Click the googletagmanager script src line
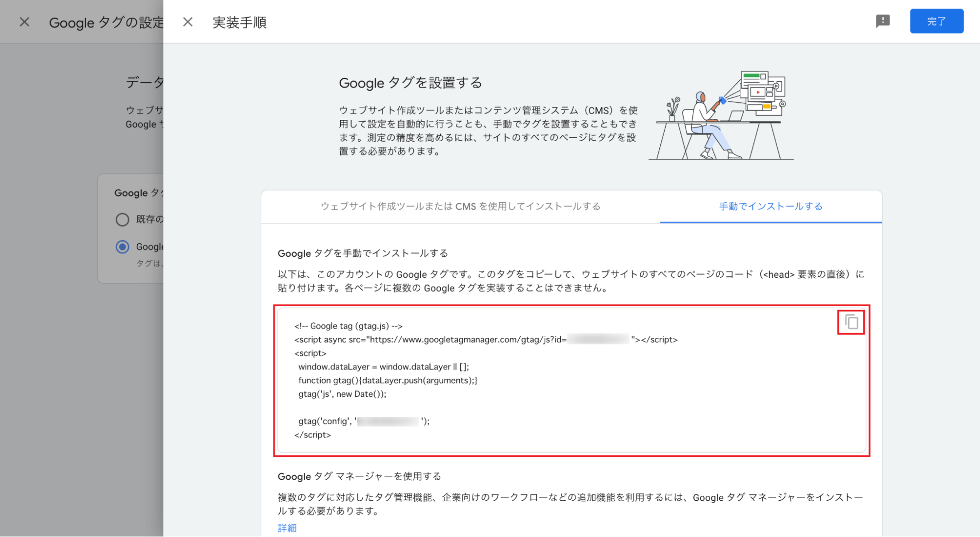The height and width of the screenshot is (537, 980). pyautogui.click(x=486, y=340)
